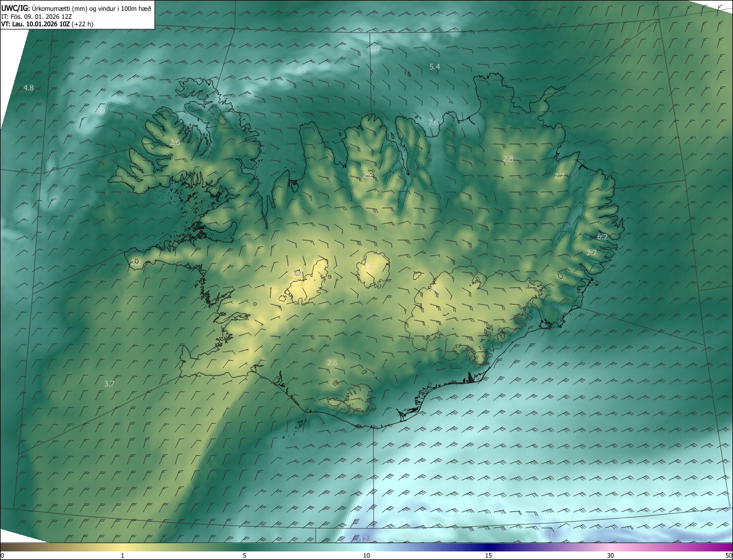The image size is (733, 560).
Task: Click the 7.6 precipitation value label
Action: click(434, 123)
